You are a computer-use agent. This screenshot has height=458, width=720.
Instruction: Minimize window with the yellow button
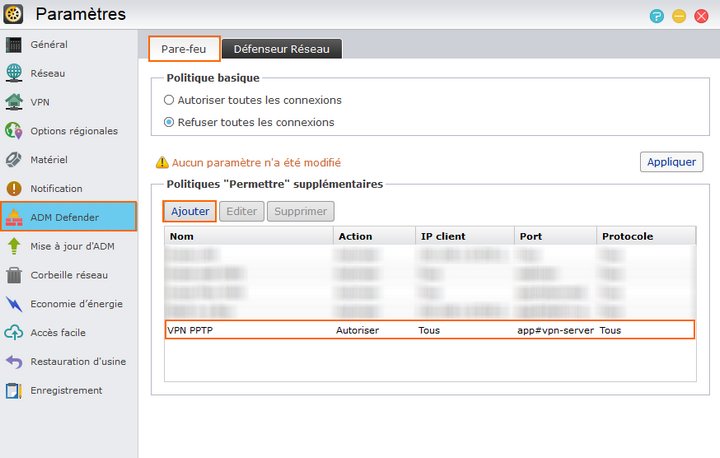(x=679, y=17)
